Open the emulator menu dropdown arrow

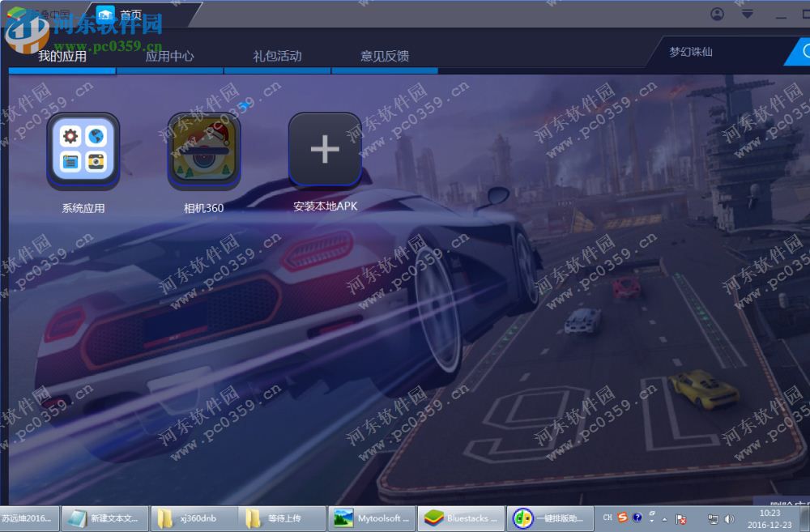point(747,14)
